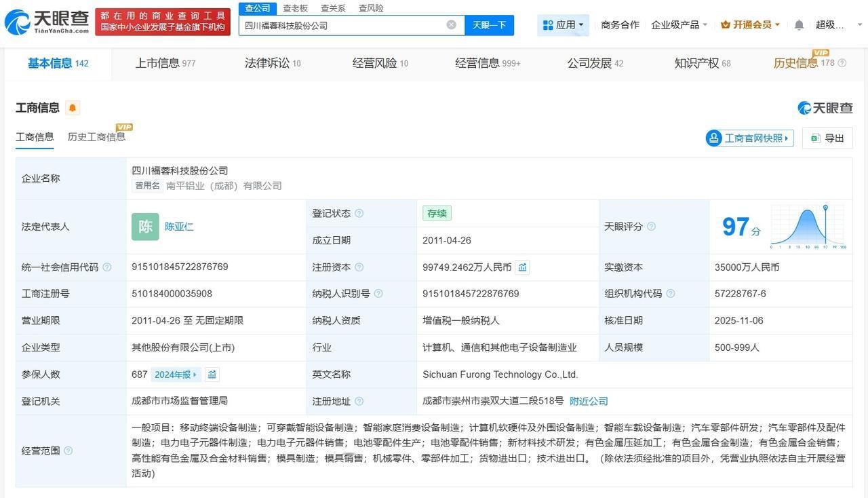Expand the 2024年报 selector
The image size is (868, 498).
click(x=176, y=375)
